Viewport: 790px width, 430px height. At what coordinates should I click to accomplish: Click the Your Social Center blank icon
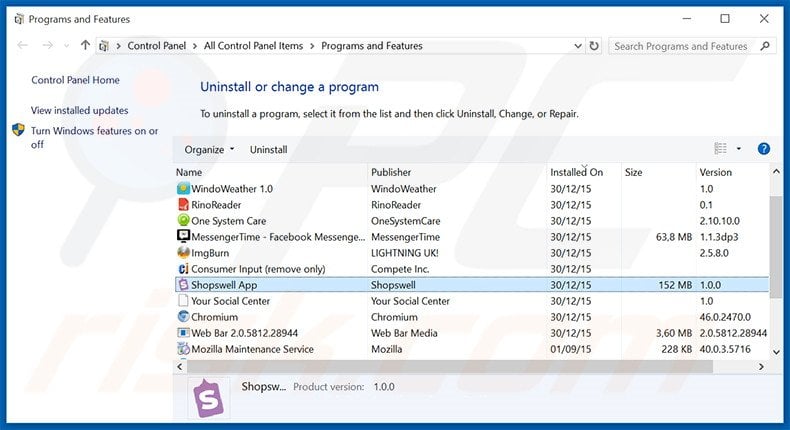(183, 301)
